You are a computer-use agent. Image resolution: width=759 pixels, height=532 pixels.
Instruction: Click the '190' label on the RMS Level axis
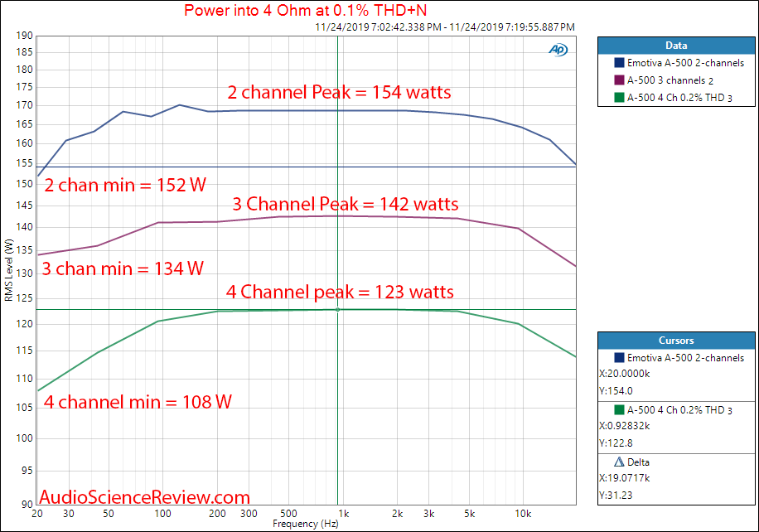(24, 36)
